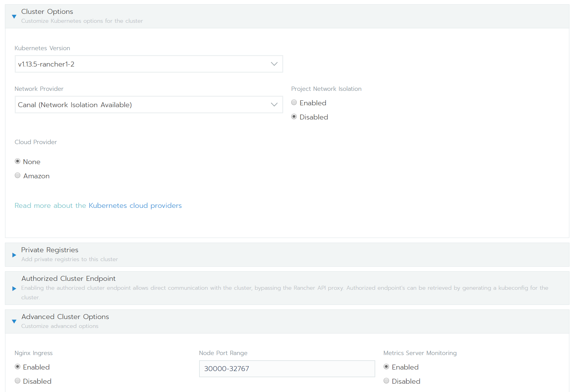Viewport: 575px width, 392px height.
Task: Select Disabled for Project Network Isolation
Action: (x=294, y=116)
